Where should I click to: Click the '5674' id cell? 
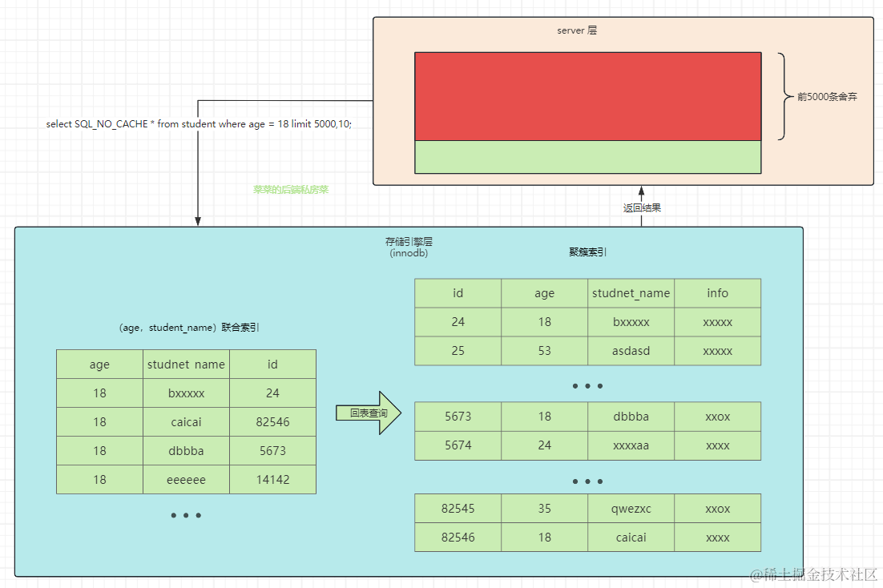458,445
